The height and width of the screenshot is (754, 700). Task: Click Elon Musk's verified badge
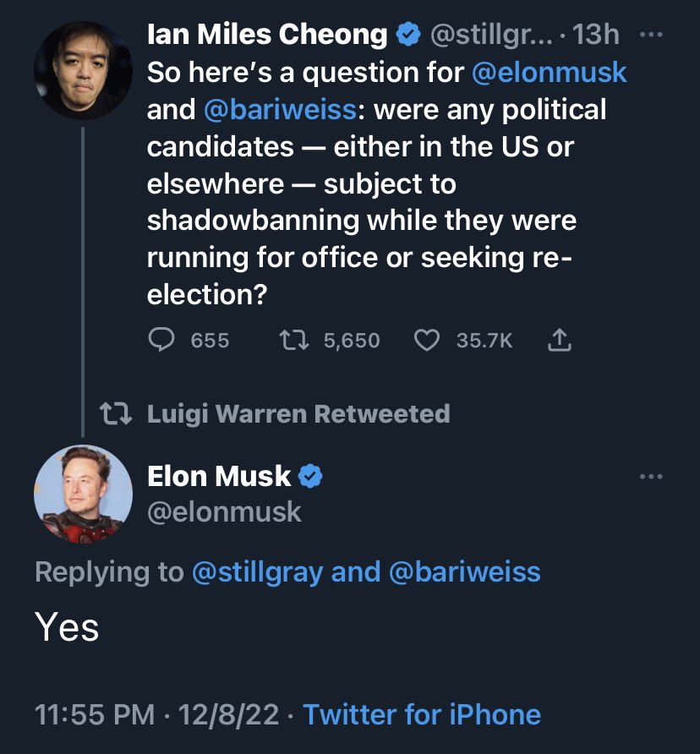pyautogui.click(x=310, y=476)
